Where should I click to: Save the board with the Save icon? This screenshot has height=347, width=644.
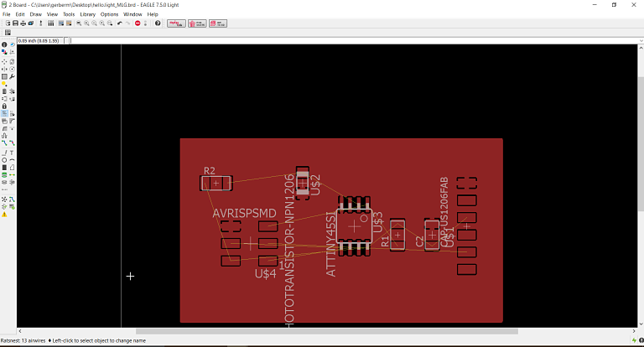(x=15, y=23)
